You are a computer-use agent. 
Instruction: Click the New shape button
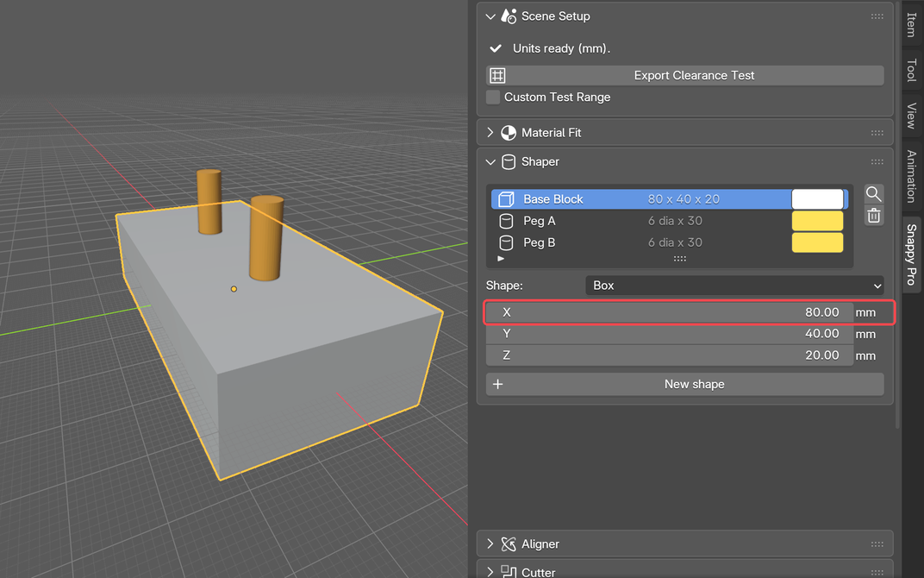click(x=684, y=385)
